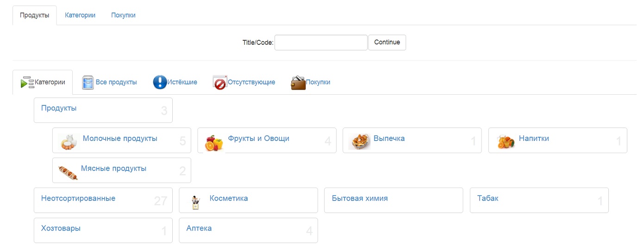Viewport: 644px width, 250px height.
Task: Click the red prohibited Missing icon
Action: pyautogui.click(x=220, y=82)
